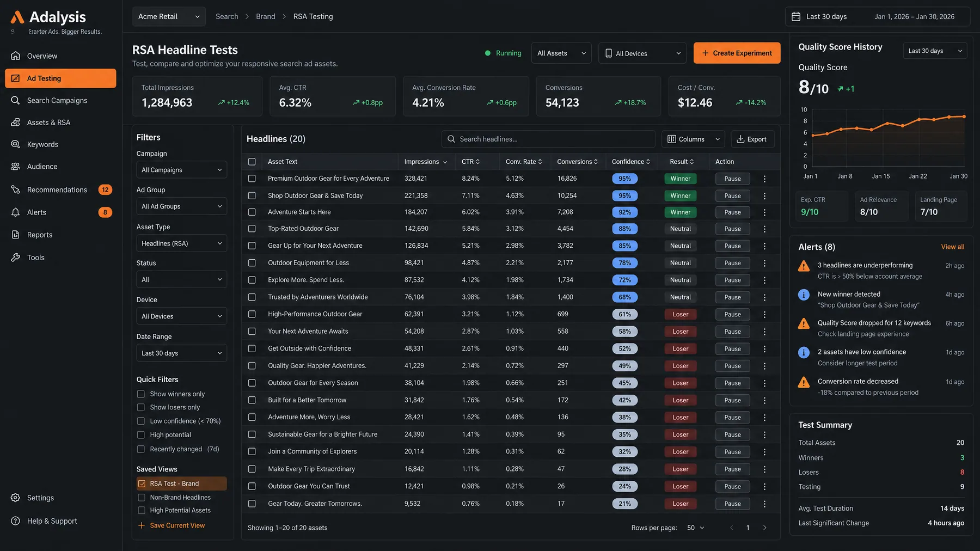Click the Settings gear icon
Viewport: 980px width, 551px height.
(x=16, y=498)
